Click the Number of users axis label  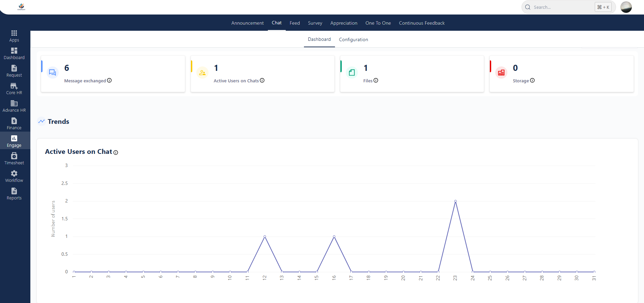(53, 219)
